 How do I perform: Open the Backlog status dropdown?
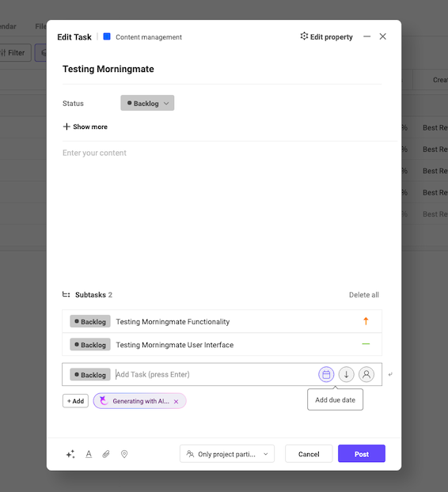[147, 104]
